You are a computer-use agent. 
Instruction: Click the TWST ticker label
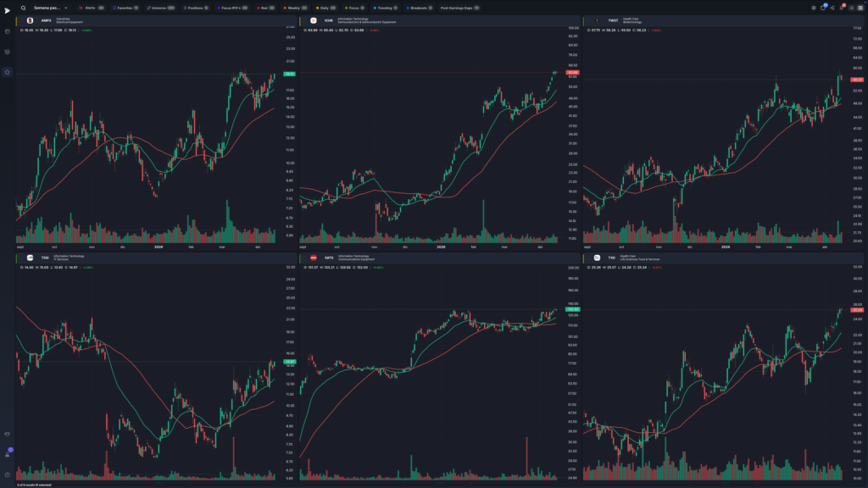[613, 20]
